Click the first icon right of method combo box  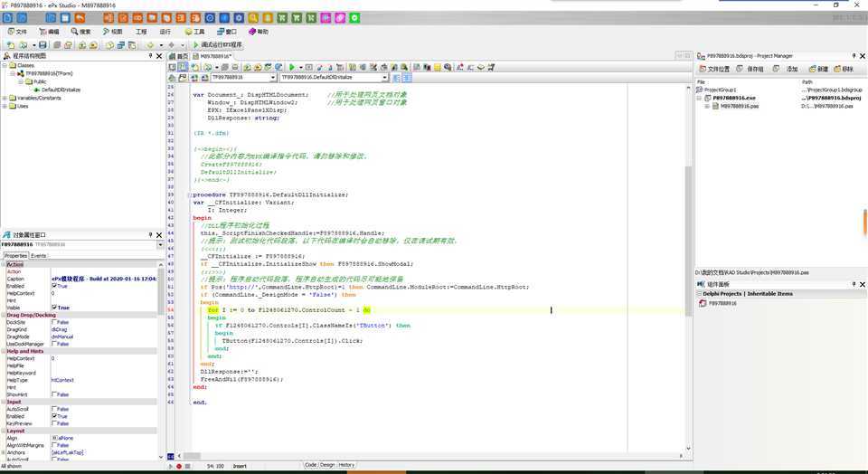tap(396, 78)
